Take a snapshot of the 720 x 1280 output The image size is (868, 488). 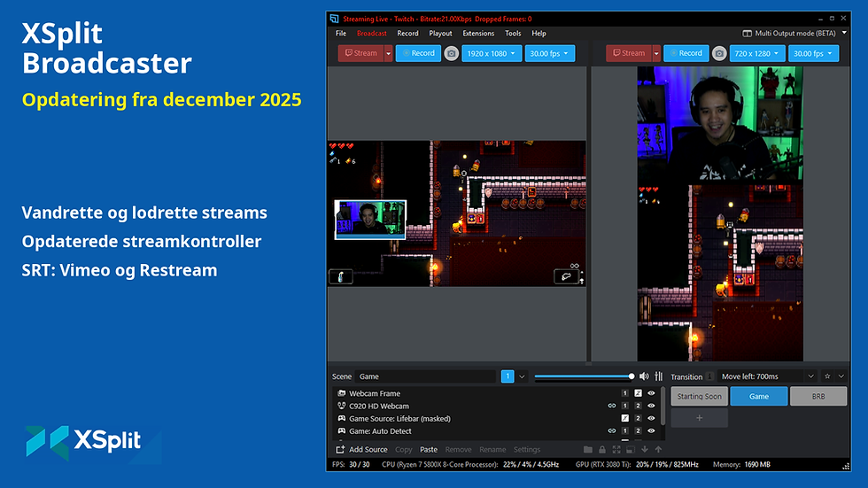click(718, 54)
